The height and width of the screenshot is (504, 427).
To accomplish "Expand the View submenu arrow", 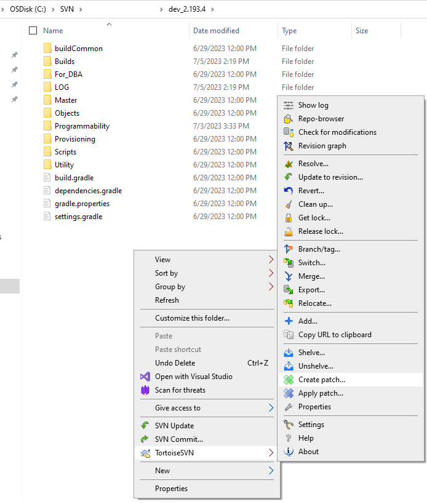I will click(271, 260).
